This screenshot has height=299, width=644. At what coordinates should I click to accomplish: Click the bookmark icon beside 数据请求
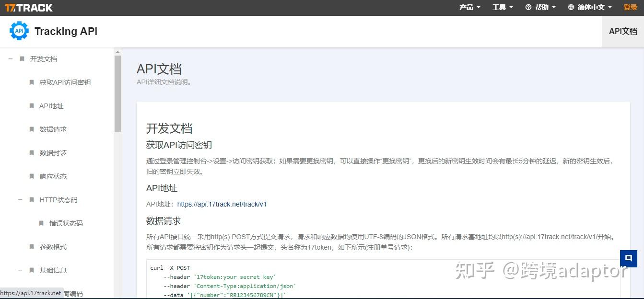tap(31, 129)
